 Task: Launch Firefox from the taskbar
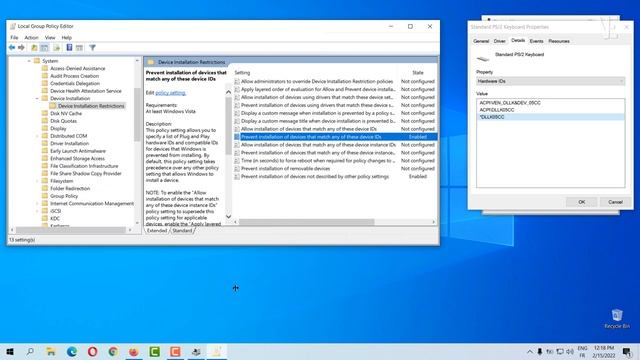134,351
